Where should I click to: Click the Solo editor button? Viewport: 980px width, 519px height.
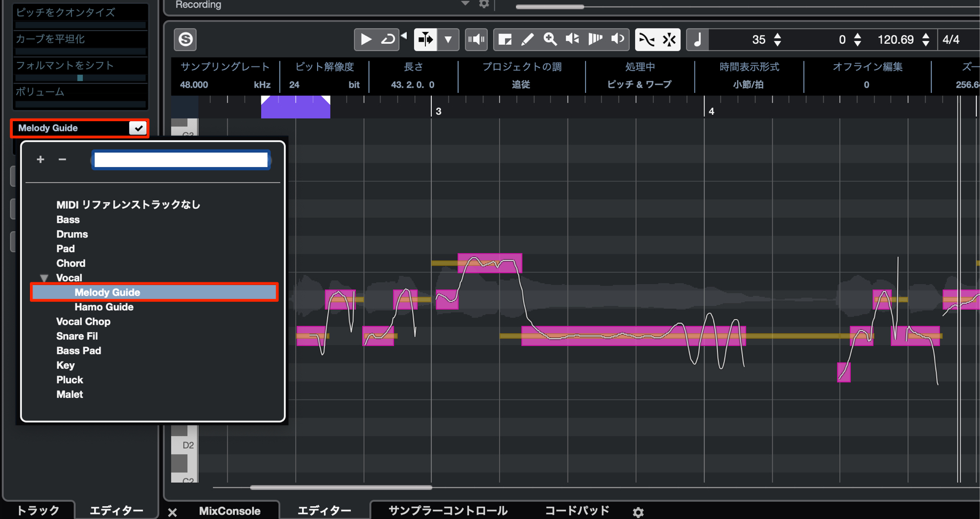coord(185,39)
